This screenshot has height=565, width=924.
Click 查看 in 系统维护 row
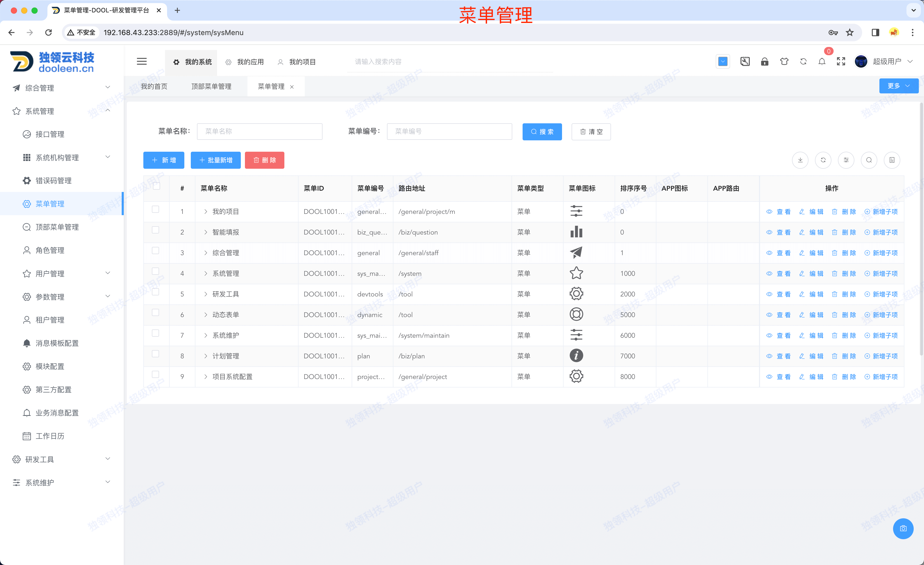tap(778, 335)
